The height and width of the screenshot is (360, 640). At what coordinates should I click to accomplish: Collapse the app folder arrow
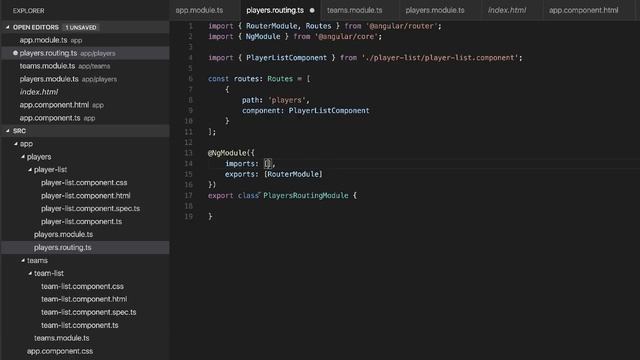click(16, 144)
